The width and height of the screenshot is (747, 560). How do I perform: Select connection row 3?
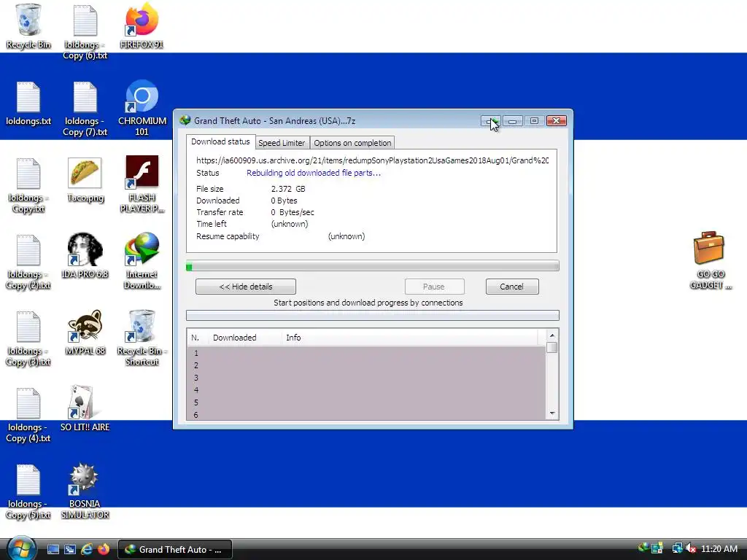[x=366, y=378]
